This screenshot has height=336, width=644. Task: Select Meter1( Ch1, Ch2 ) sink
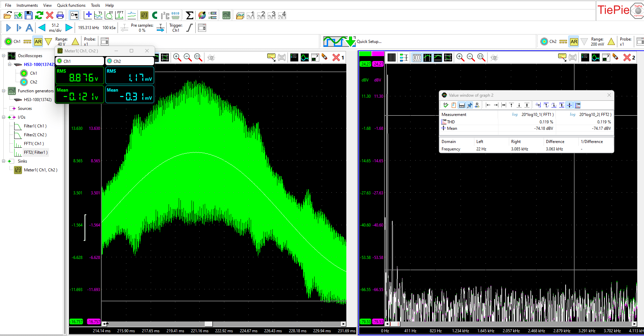(41, 170)
